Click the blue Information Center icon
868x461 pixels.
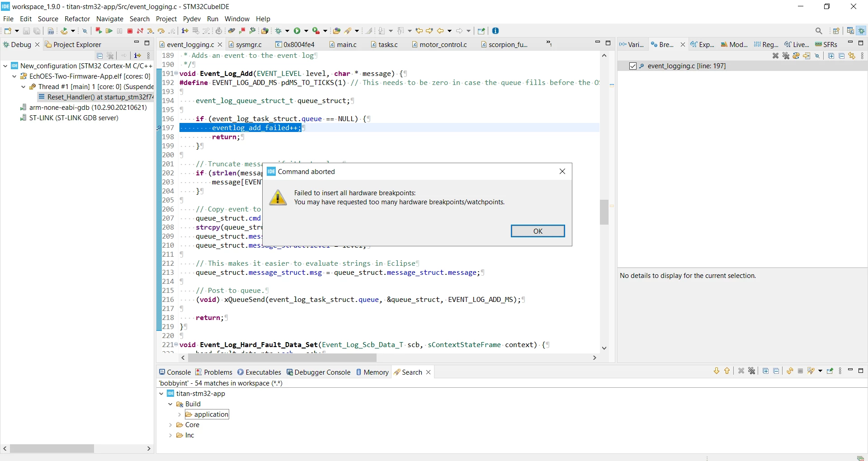point(495,31)
